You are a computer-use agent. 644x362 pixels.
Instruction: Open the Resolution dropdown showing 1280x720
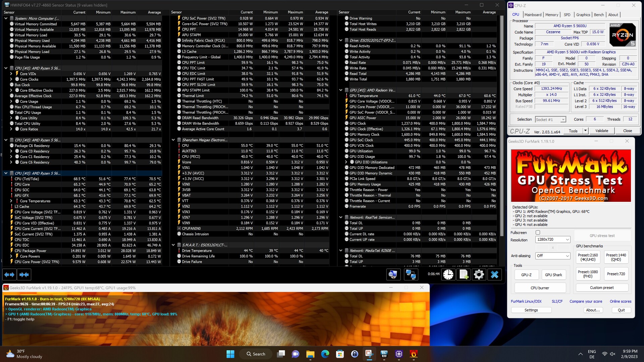(x=553, y=240)
